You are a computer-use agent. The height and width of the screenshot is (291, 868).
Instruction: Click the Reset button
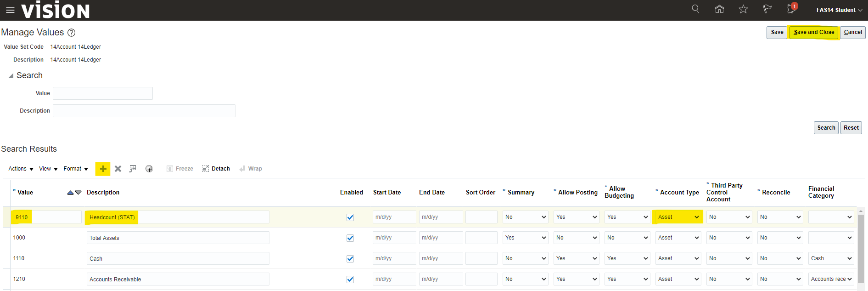tap(851, 128)
